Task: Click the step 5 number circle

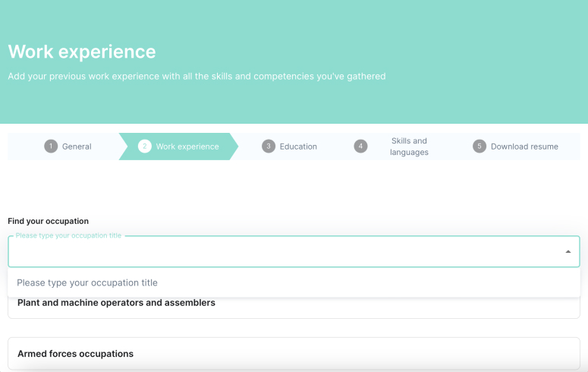Action: click(480, 147)
